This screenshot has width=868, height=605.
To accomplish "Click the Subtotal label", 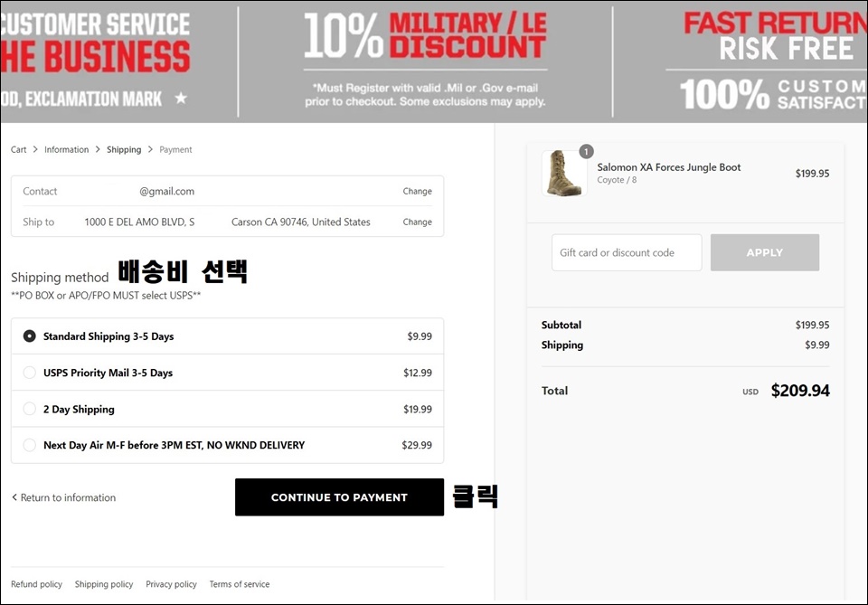I will (561, 325).
